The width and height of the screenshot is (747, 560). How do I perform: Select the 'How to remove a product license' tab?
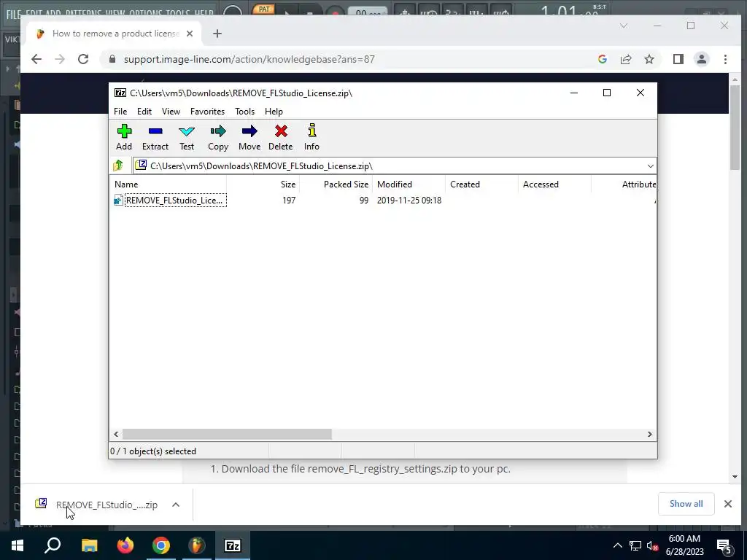click(x=115, y=34)
